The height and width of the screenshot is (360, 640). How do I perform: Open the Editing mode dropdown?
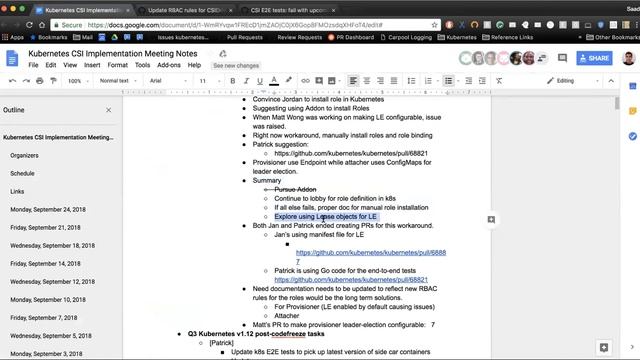pyautogui.click(x=573, y=81)
